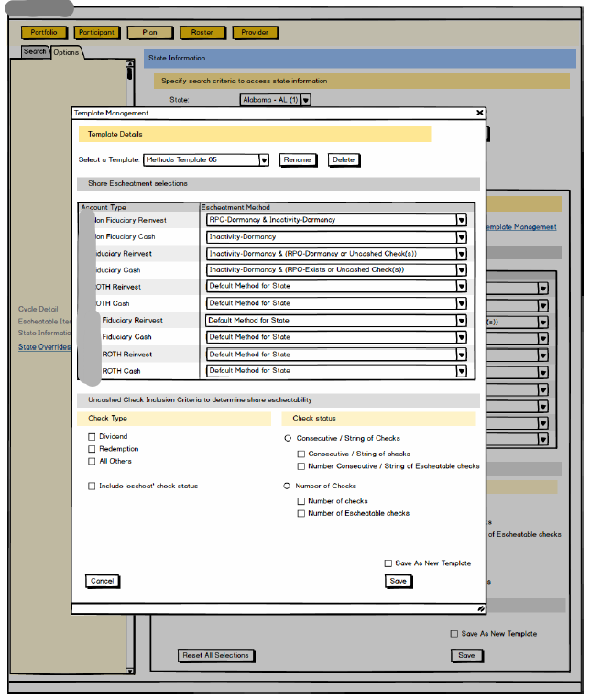The image size is (590, 700).
Task: Open last dropdown arrow in background window list
Action: pyautogui.click(x=542, y=439)
